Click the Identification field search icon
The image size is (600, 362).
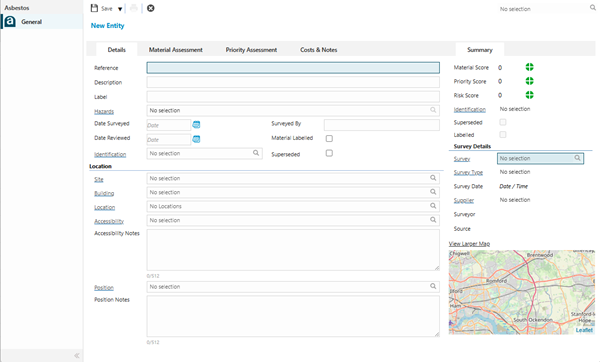coord(256,153)
